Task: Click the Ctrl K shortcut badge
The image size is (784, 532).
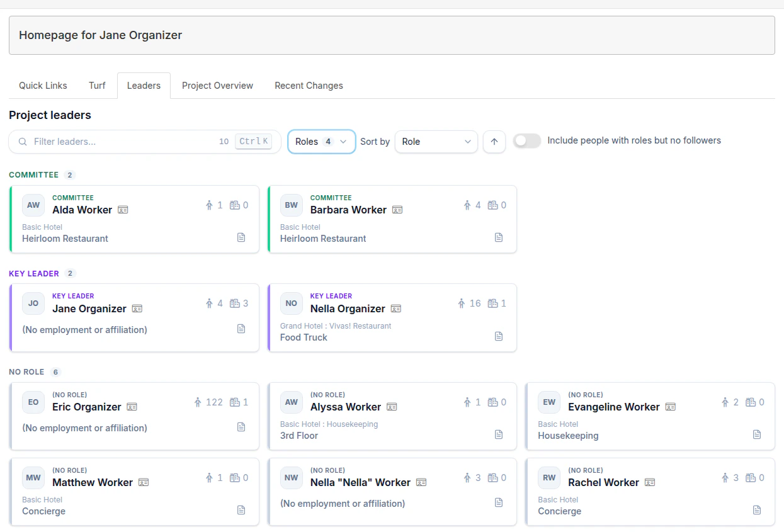Action: [x=253, y=142]
